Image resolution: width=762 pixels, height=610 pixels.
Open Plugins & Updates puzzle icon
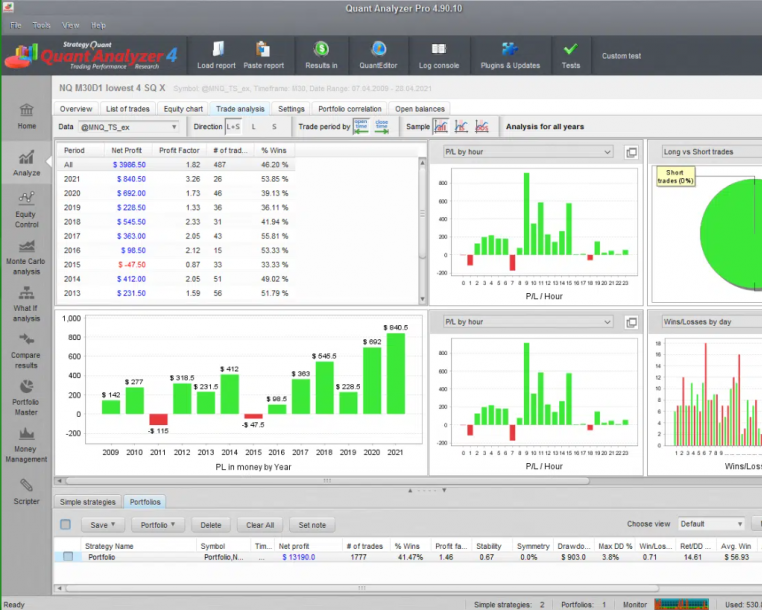pos(510,49)
